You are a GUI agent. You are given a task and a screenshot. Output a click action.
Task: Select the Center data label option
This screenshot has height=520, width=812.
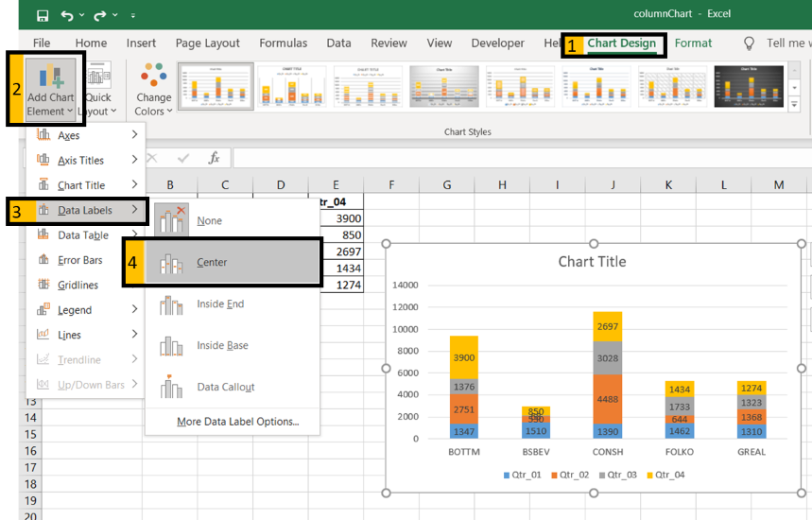click(x=212, y=262)
